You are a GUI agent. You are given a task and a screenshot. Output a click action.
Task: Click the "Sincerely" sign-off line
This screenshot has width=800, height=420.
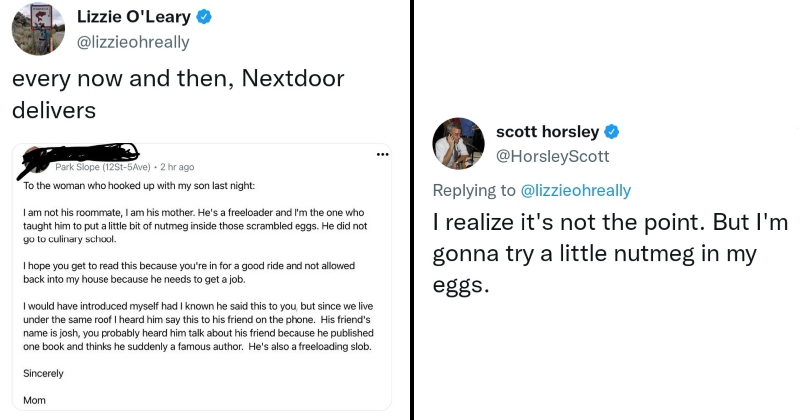43,373
